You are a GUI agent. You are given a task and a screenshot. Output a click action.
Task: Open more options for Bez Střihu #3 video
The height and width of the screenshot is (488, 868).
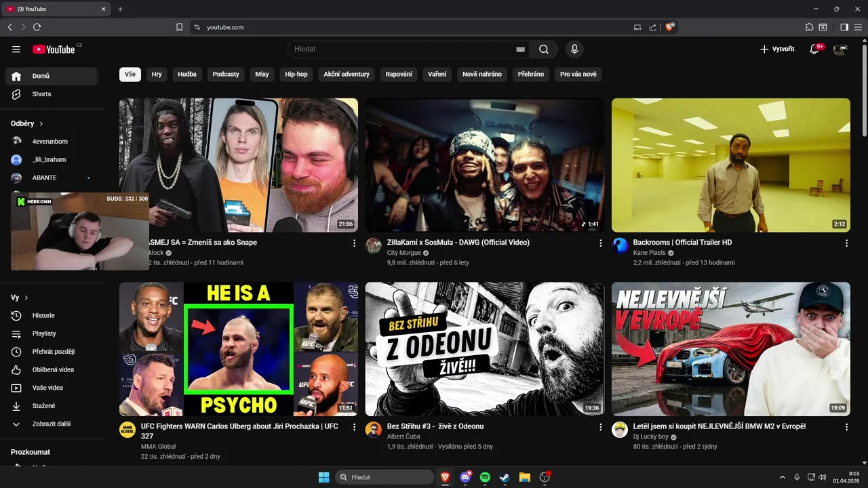600,427
